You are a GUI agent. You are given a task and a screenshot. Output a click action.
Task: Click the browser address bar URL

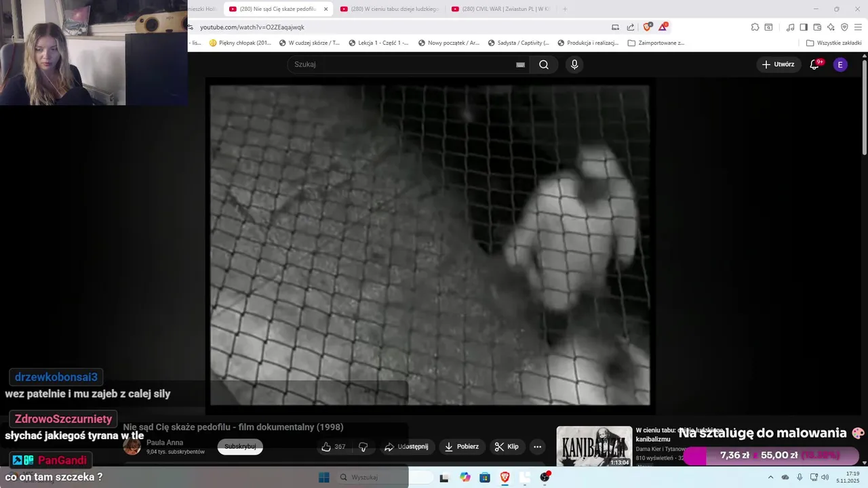click(252, 27)
